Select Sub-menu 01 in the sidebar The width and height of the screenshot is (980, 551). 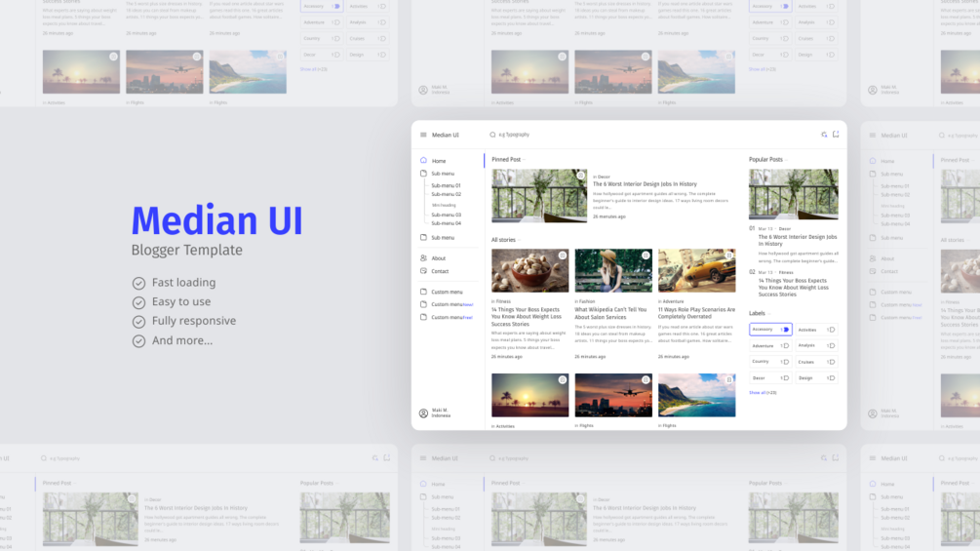coord(446,185)
